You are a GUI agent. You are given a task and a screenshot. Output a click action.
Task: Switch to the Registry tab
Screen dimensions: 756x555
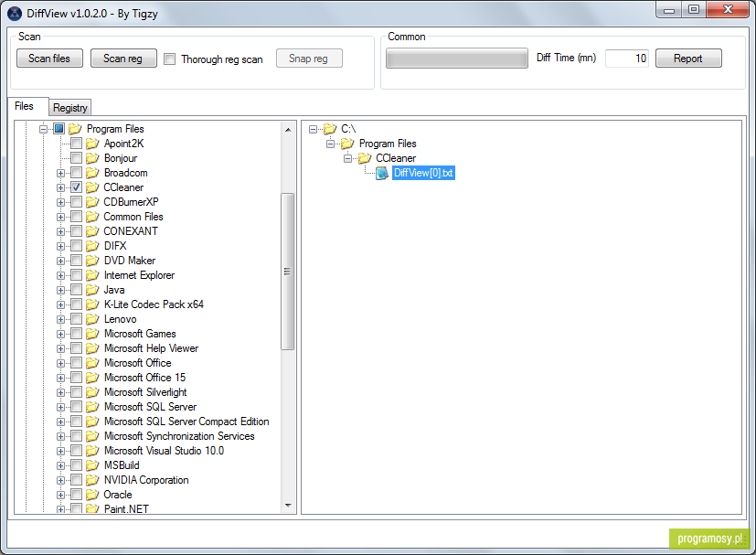point(70,108)
